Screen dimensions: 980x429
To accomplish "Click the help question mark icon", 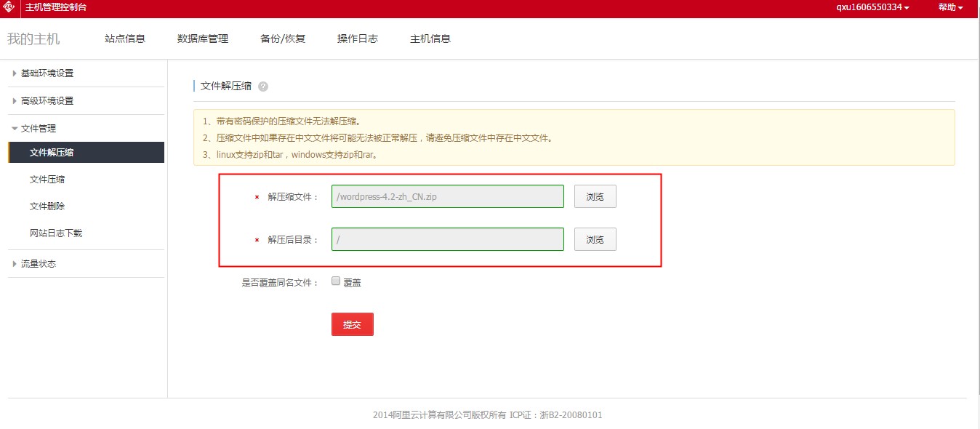I will pyautogui.click(x=263, y=87).
